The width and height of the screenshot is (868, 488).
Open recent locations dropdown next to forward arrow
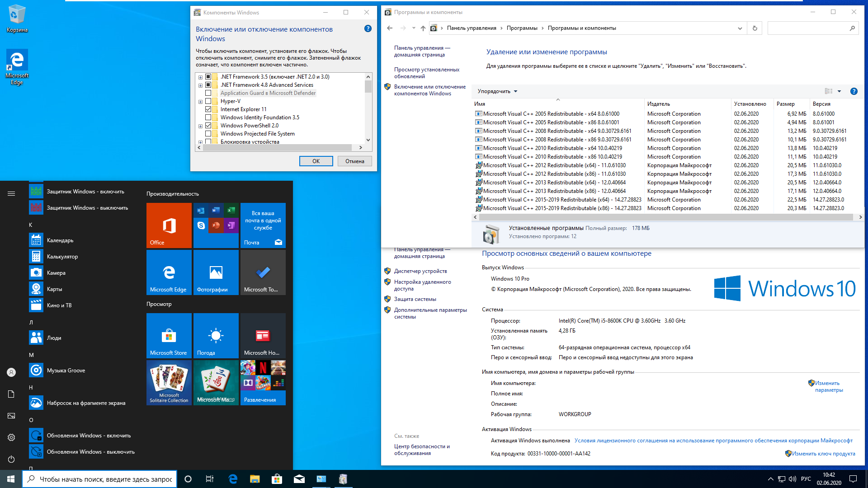click(x=414, y=28)
